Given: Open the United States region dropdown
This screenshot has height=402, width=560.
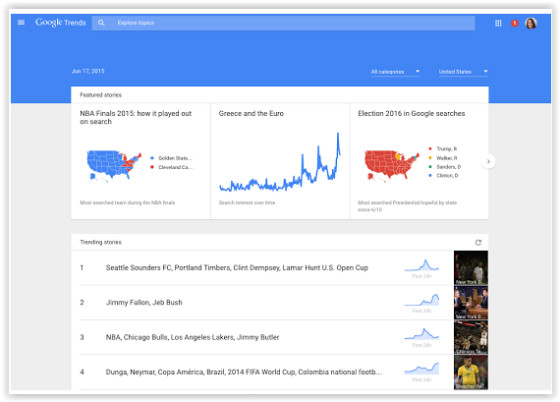Looking at the screenshot, I should pyautogui.click(x=463, y=72).
